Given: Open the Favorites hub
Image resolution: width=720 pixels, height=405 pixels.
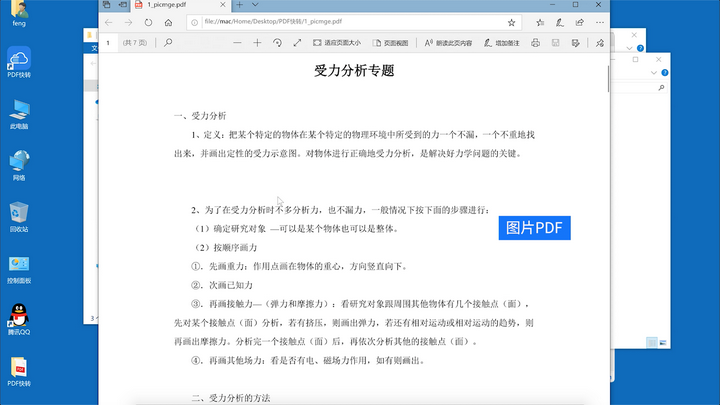Looking at the screenshot, I should 540,22.
